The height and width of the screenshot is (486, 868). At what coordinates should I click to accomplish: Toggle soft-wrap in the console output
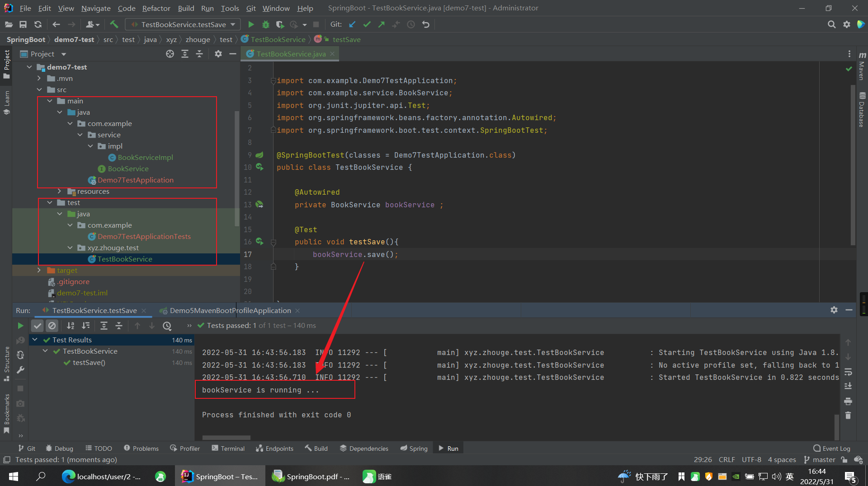(x=848, y=372)
